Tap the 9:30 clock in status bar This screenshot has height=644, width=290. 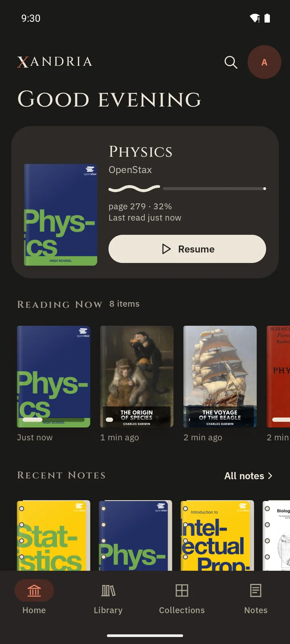31,18
